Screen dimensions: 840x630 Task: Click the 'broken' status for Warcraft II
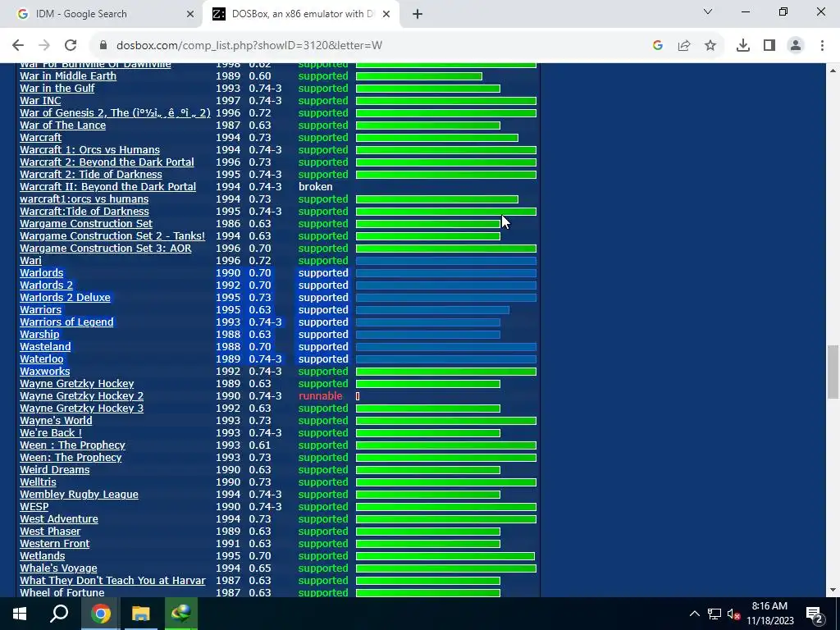(x=316, y=187)
